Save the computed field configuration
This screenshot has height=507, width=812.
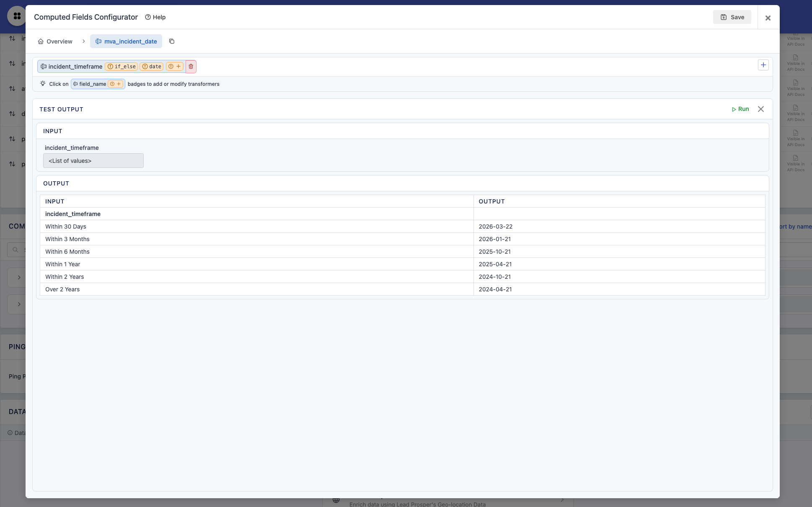tap(732, 17)
